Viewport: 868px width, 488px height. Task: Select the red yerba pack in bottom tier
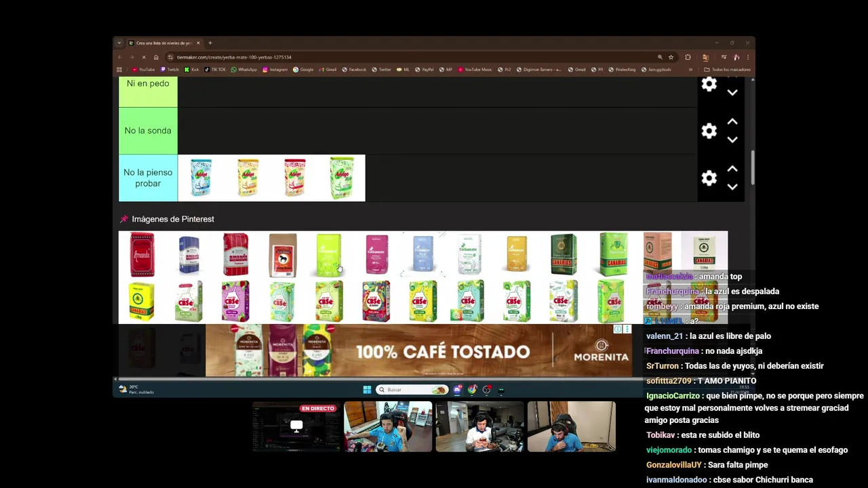point(294,178)
